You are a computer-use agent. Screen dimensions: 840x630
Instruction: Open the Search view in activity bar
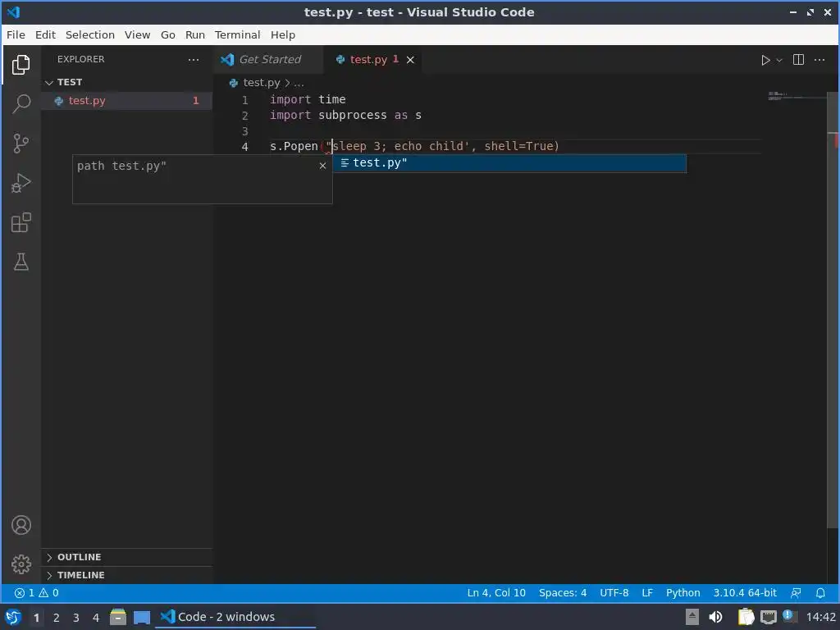21,104
